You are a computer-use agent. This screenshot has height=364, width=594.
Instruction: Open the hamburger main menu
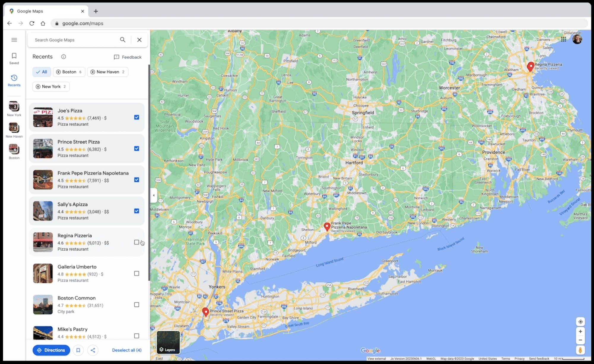(x=14, y=40)
